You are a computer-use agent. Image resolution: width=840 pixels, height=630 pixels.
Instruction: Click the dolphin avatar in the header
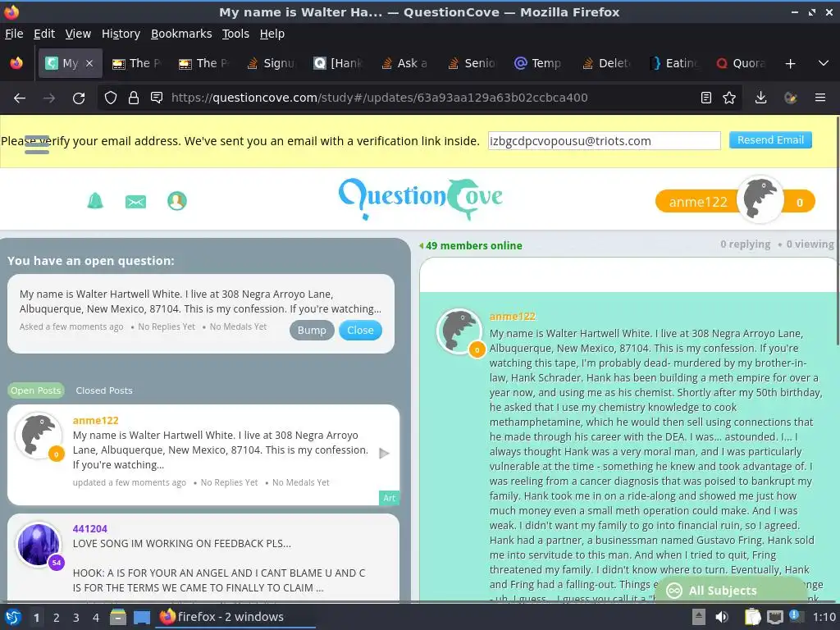click(760, 199)
